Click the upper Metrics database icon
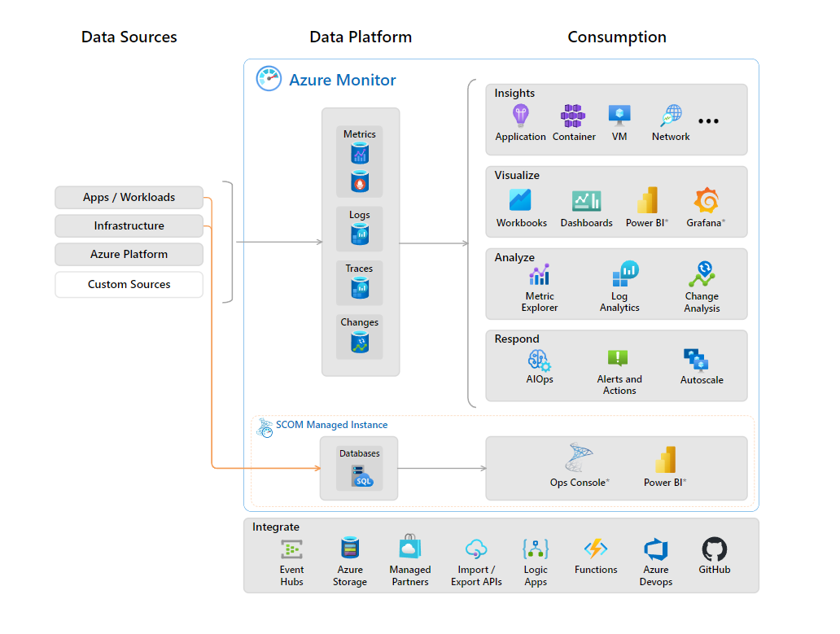Screen dimensions: 840x634 (360, 153)
